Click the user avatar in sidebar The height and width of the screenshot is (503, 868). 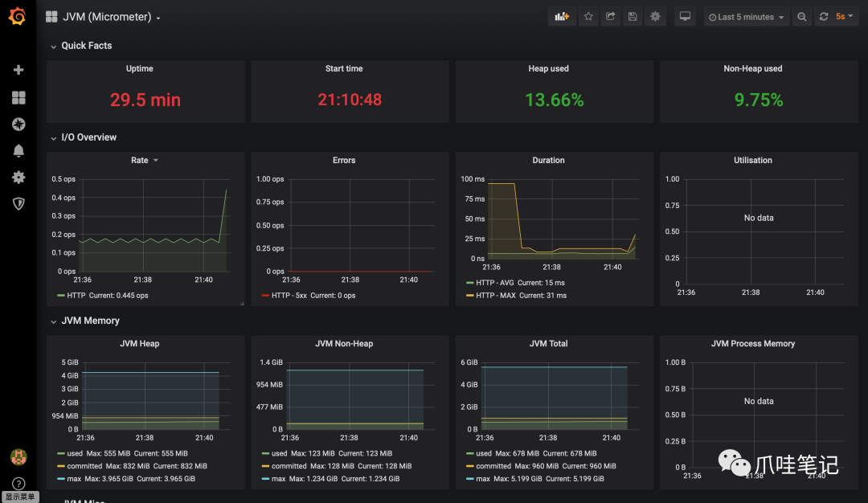click(18, 457)
